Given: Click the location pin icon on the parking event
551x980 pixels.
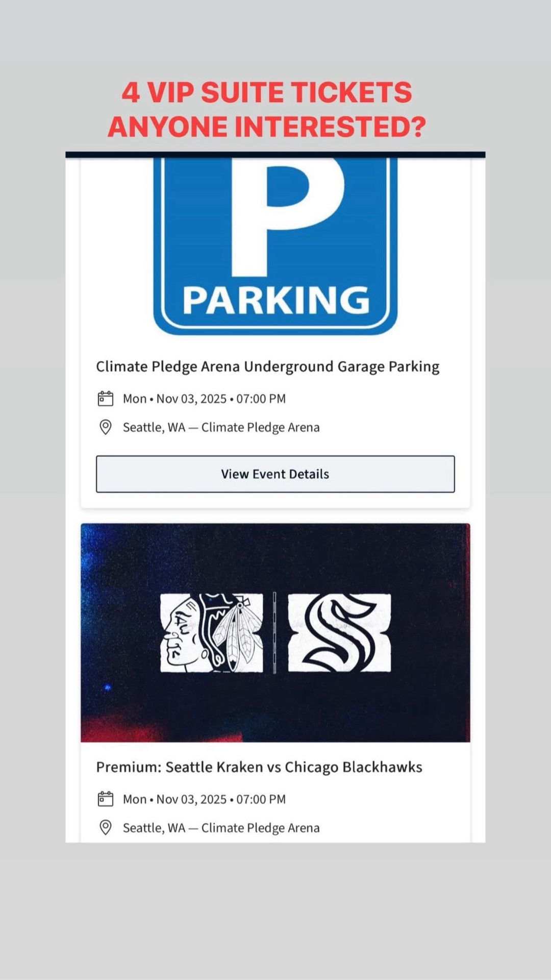Looking at the screenshot, I should (x=106, y=427).
